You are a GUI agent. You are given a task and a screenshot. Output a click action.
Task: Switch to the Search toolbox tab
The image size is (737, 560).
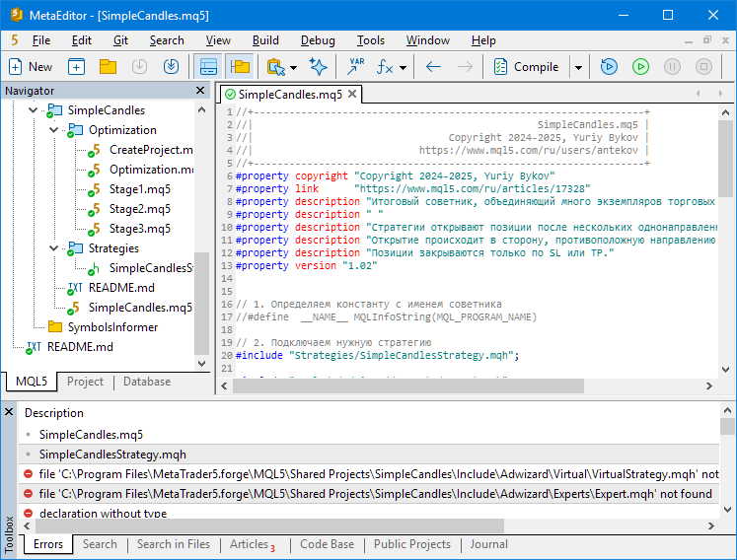pos(100,544)
